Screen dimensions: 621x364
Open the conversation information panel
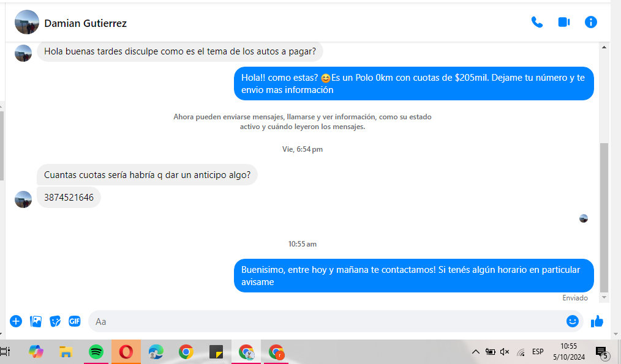pos(590,22)
